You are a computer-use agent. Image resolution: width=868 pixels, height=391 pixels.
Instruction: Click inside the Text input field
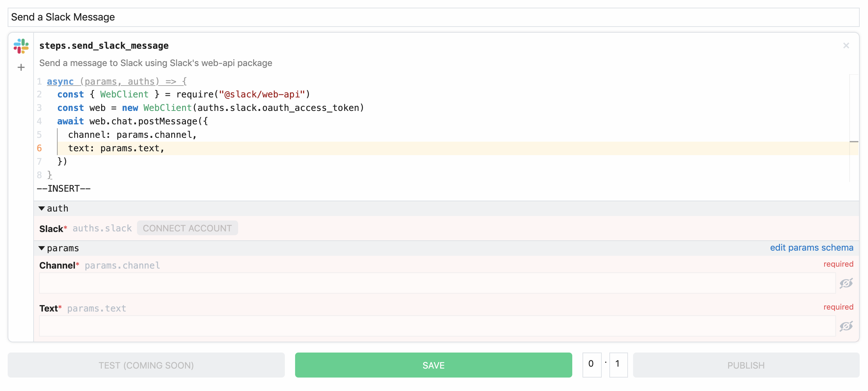(x=404, y=326)
